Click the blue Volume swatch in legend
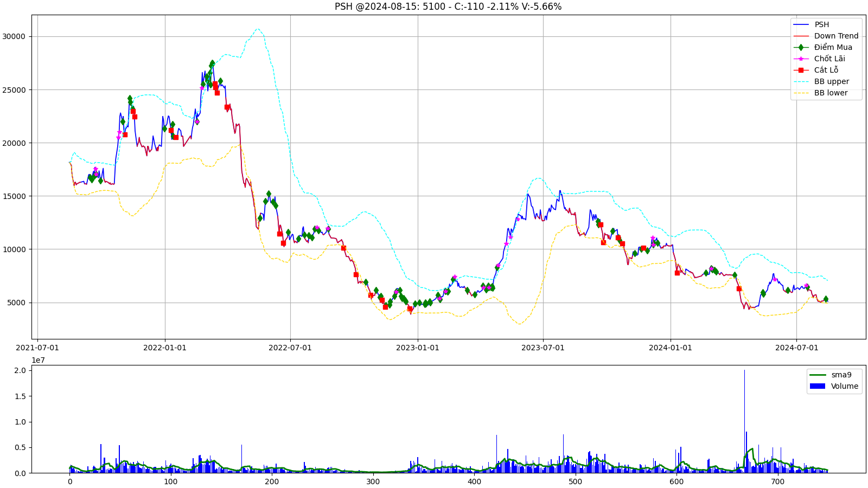 (817, 386)
